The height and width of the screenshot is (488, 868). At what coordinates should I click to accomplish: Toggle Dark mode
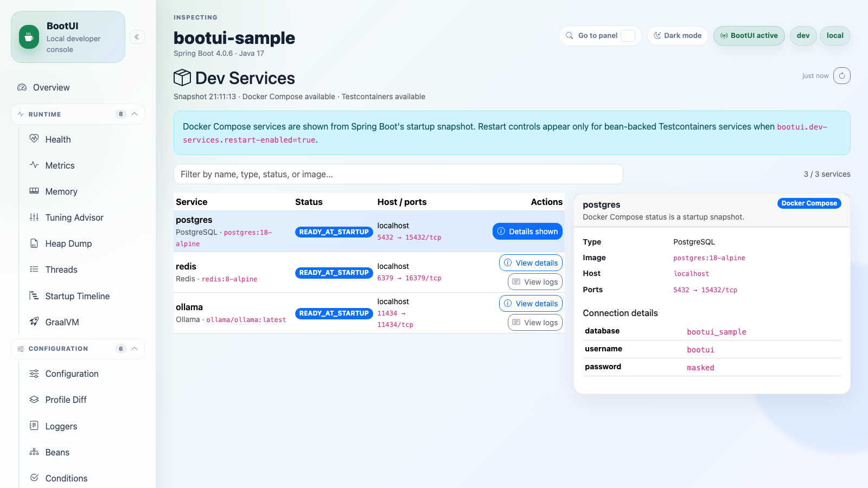(678, 36)
